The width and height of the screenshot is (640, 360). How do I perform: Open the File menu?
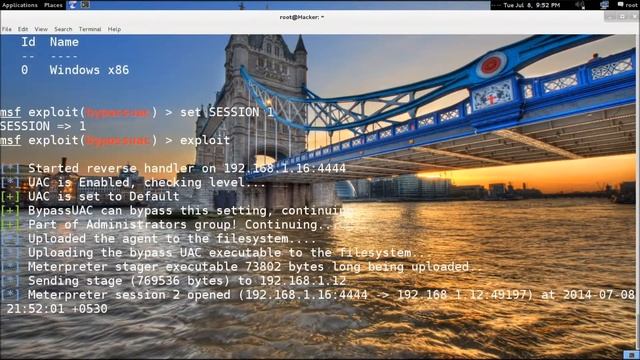(7, 29)
